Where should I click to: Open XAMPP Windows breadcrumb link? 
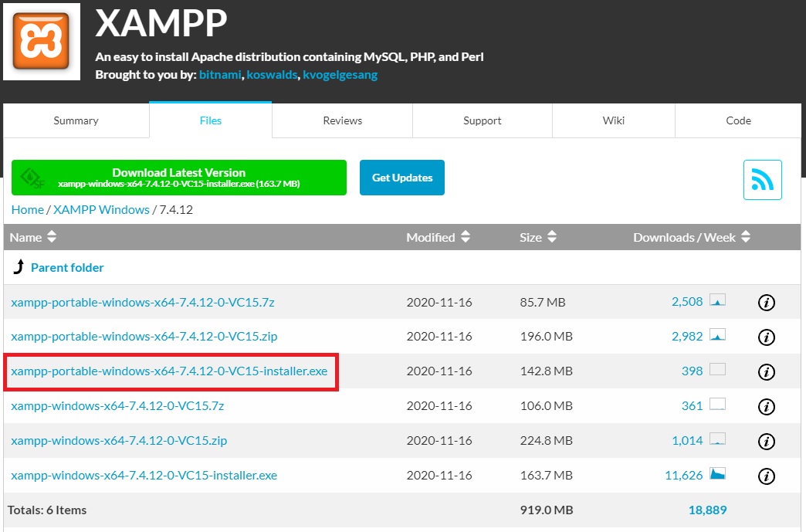101,210
